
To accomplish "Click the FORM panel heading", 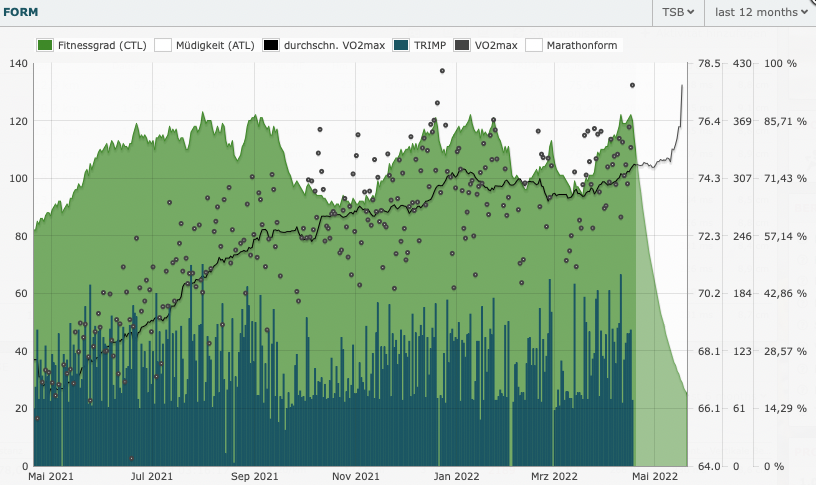I will [x=22, y=12].
